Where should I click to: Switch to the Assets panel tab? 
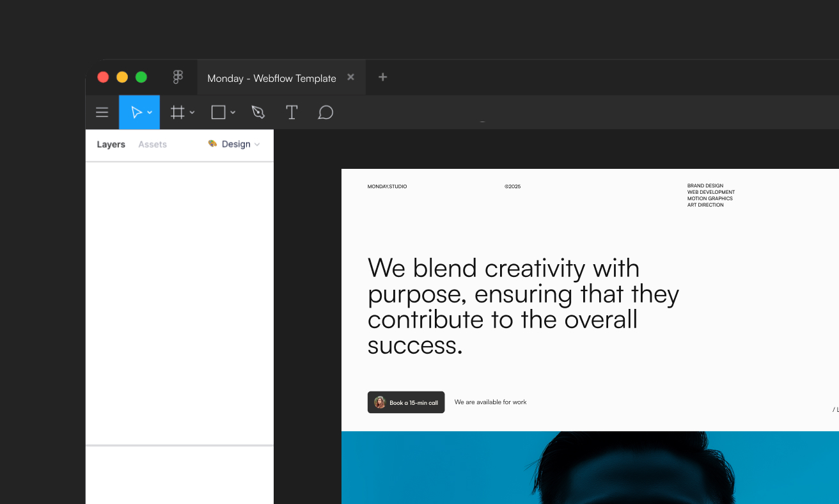152,145
